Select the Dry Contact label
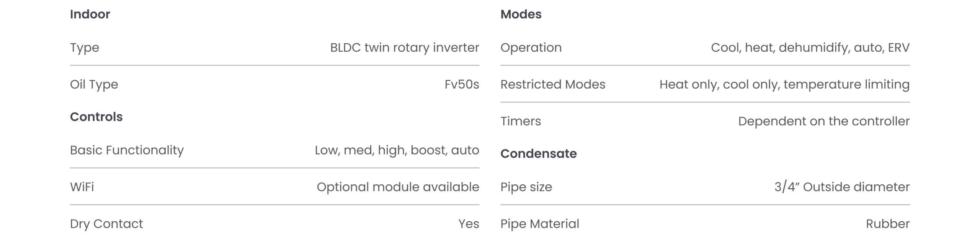This screenshot has width=980, height=242. (106, 224)
